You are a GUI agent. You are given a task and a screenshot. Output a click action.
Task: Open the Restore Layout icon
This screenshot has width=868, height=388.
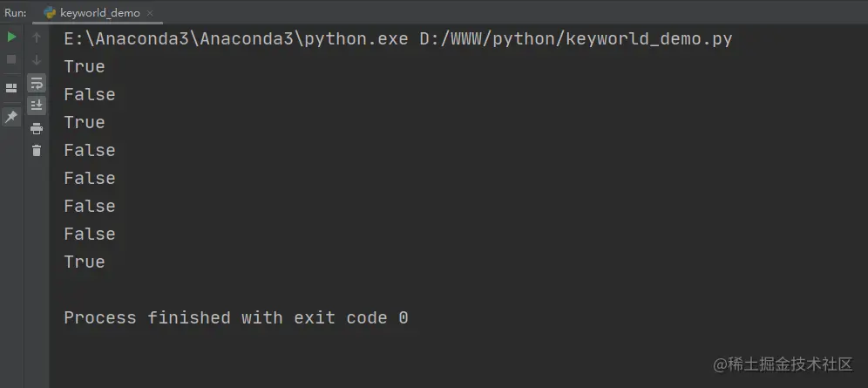(x=11, y=88)
